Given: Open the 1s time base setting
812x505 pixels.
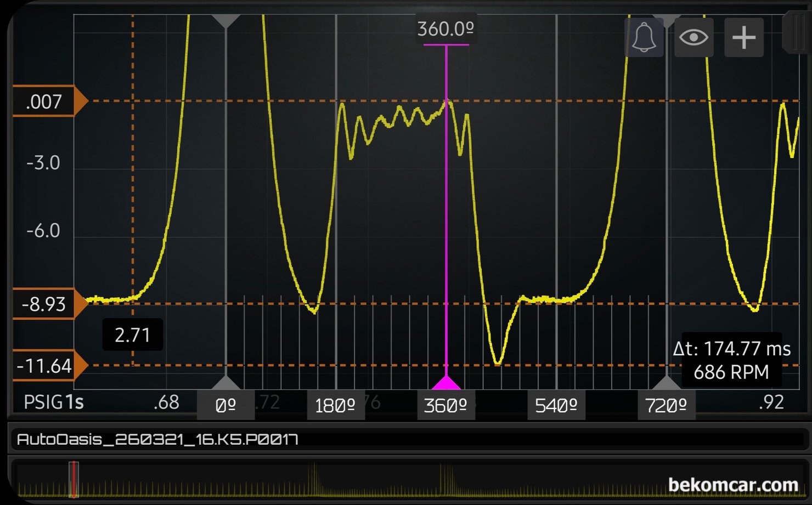Looking at the screenshot, I should tap(75, 402).
